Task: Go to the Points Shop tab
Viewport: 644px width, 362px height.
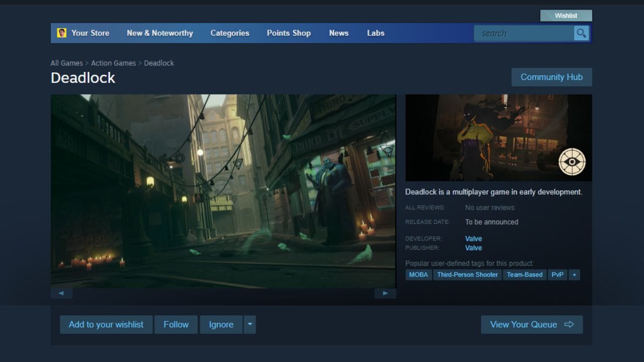Action: pyautogui.click(x=288, y=33)
